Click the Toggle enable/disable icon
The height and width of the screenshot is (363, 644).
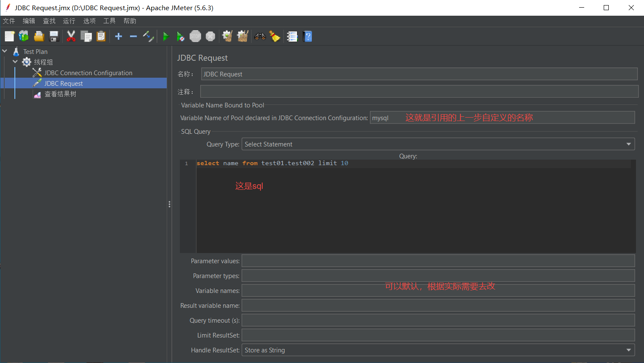(x=148, y=37)
